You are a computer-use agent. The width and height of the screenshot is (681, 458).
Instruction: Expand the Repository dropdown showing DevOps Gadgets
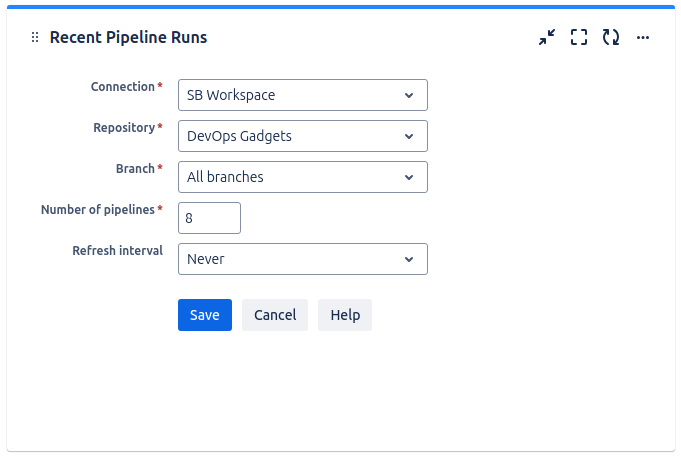point(302,136)
